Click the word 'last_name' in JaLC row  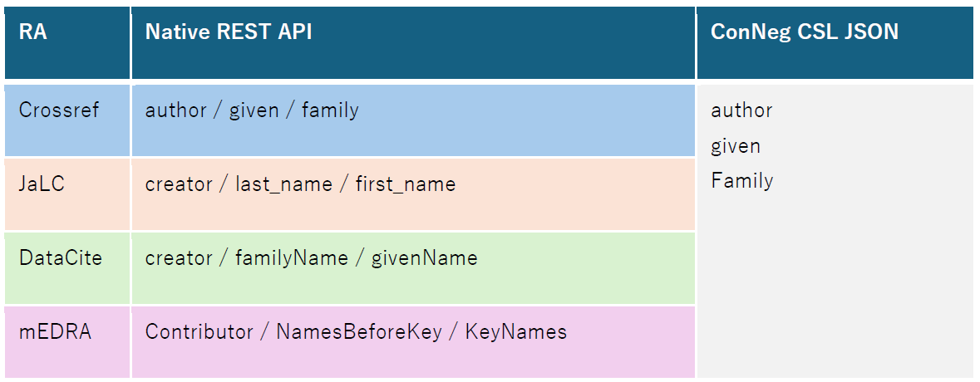[x=283, y=184]
